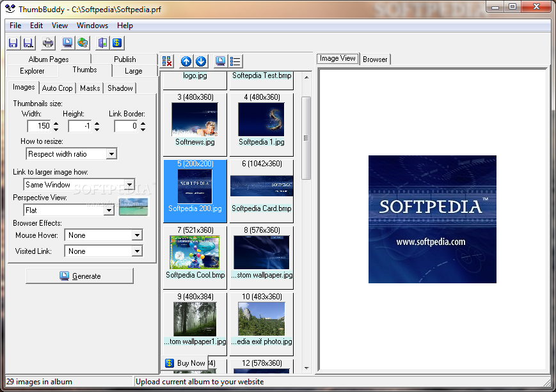Decrease Height with the down spinner arrow
Screen dimensions: 556x392
pos(97,129)
